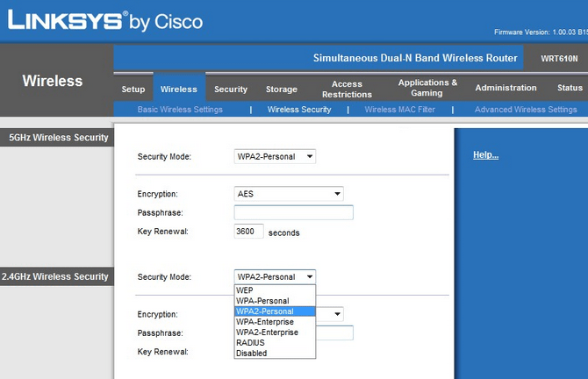Expand 5GHz Security Mode dropdown

click(x=275, y=156)
